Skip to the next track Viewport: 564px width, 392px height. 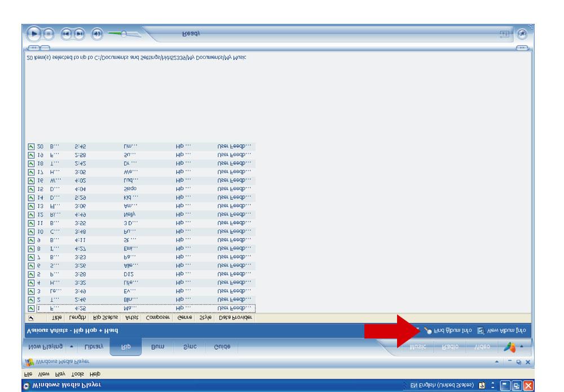click(79, 34)
